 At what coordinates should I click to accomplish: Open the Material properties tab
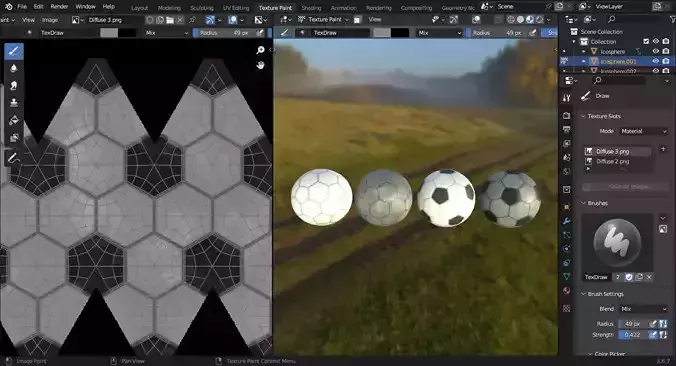coord(566,291)
